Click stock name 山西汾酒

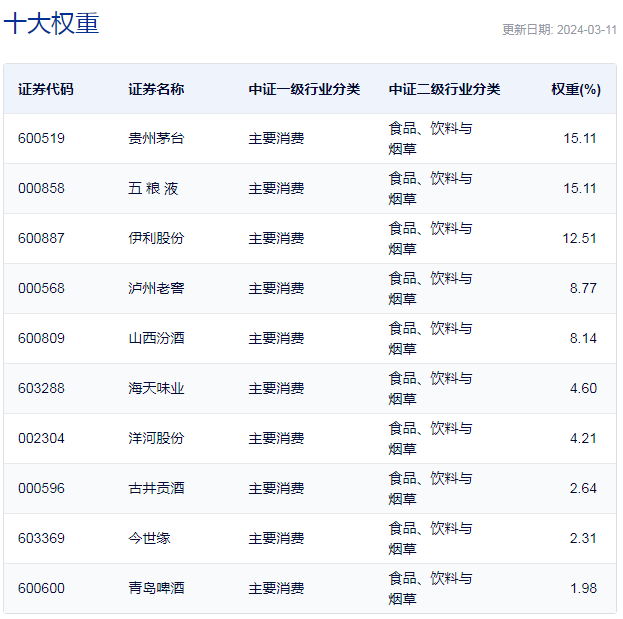156,339
